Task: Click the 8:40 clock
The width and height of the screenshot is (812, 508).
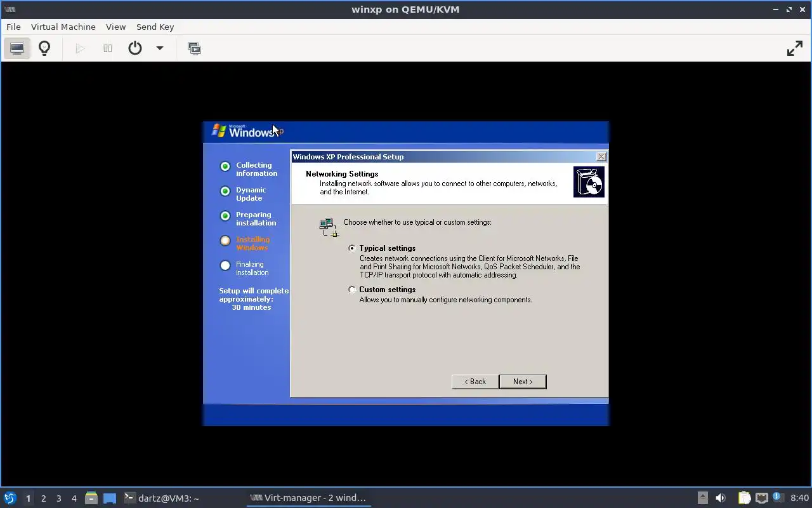Action: 799,498
